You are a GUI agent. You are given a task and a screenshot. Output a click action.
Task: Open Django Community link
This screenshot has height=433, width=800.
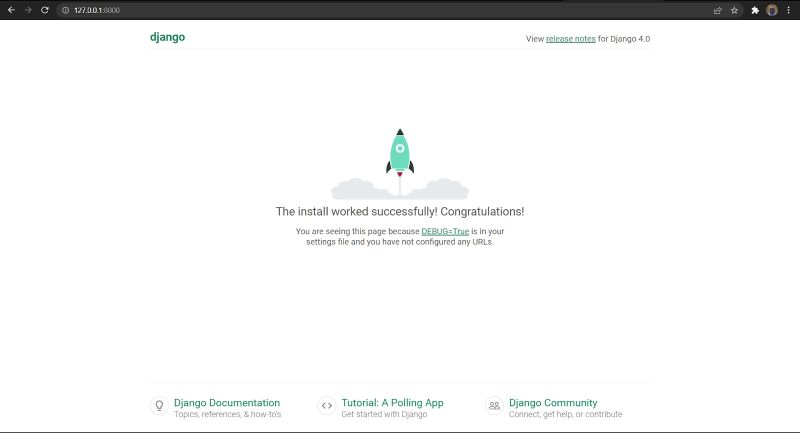pyautogui.click(x=553, y=403)
